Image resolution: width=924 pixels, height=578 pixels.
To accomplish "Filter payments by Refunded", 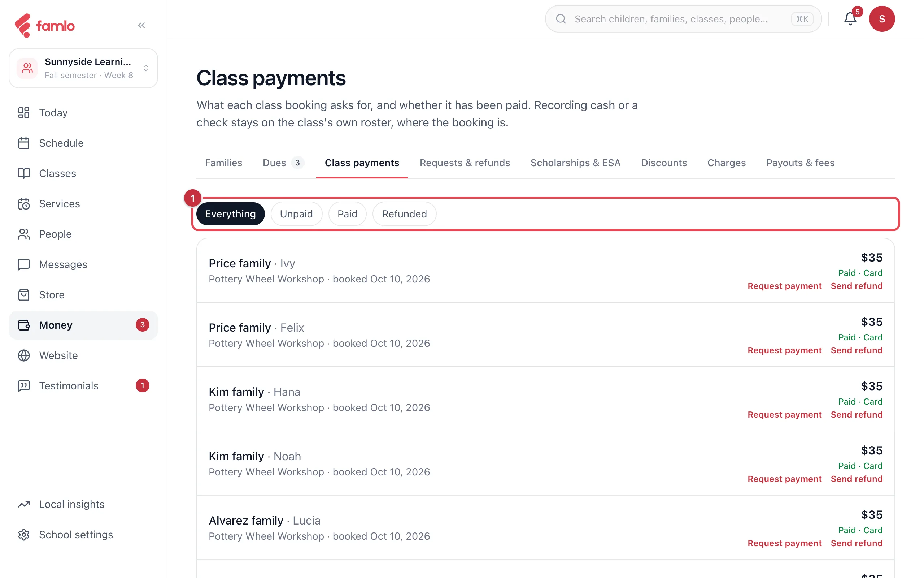I will point(404,214).
